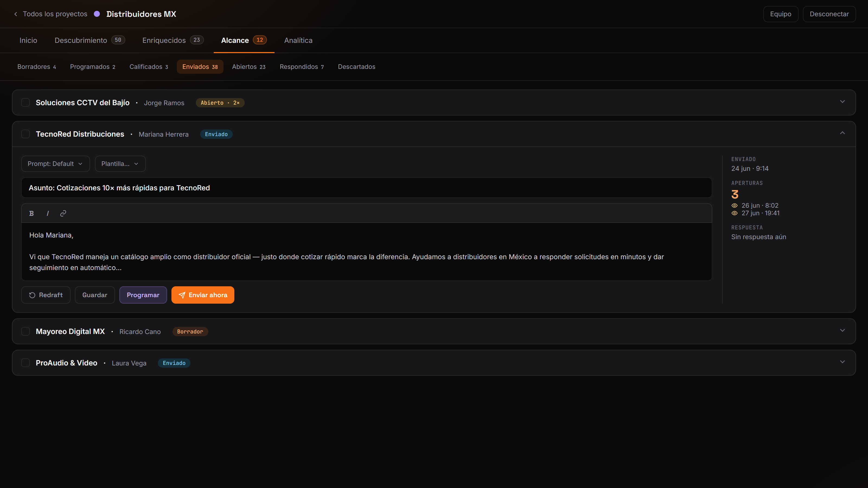The width and height of the screenshot is (868, 488).
Task: Select the TecnoRed Distribuciones row checkbox
Action: click(x=25, y=134)
